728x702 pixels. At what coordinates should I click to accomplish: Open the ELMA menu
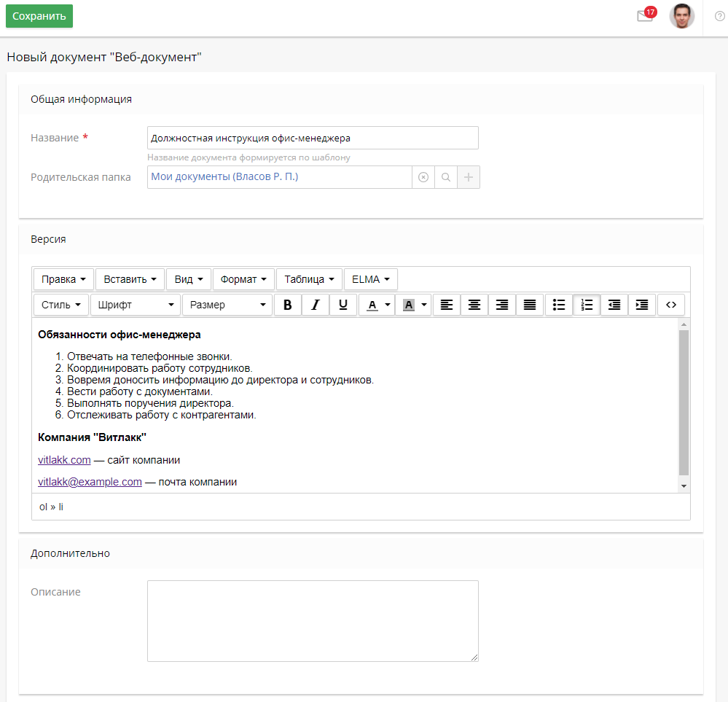[369, 278]
